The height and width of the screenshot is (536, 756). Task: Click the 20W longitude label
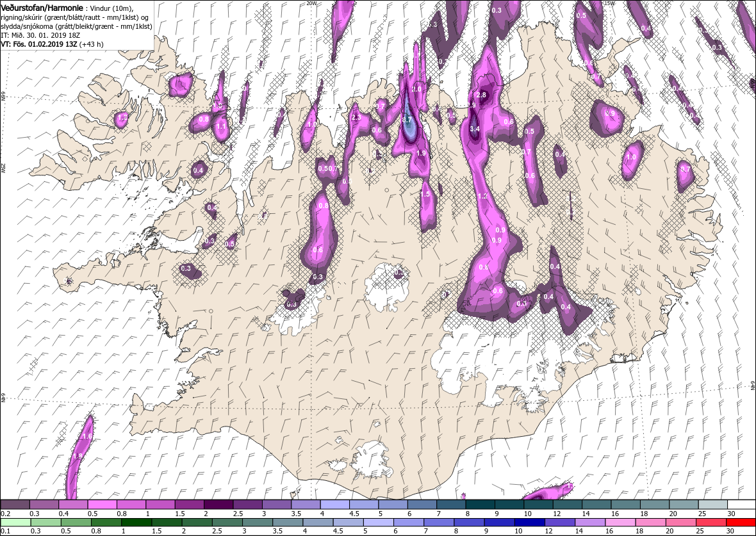(x=312, y=3)
